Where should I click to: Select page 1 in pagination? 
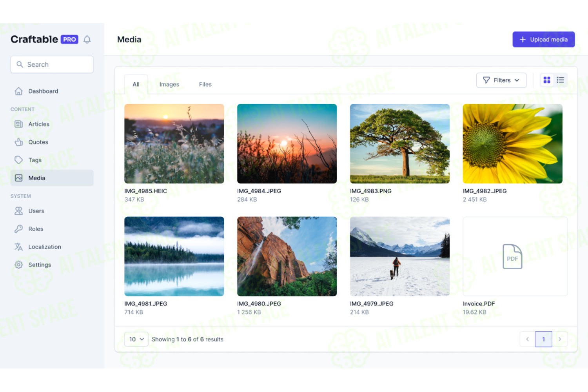coord(544,339)
